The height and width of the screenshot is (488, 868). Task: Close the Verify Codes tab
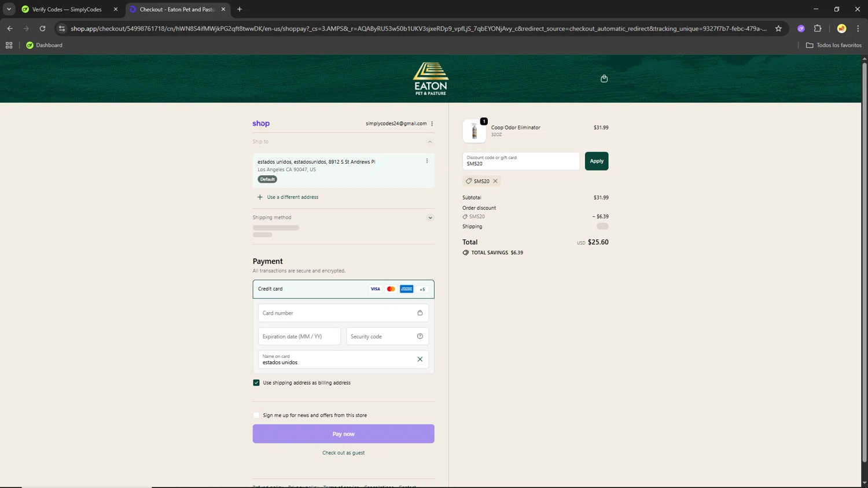click(116, 9)
